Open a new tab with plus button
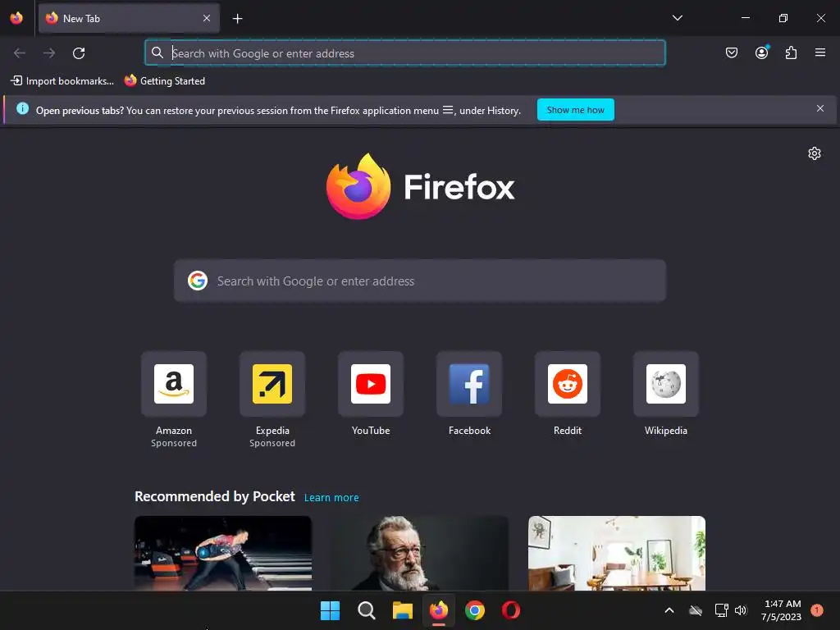 pyautogui.click(x=237, y=19)
